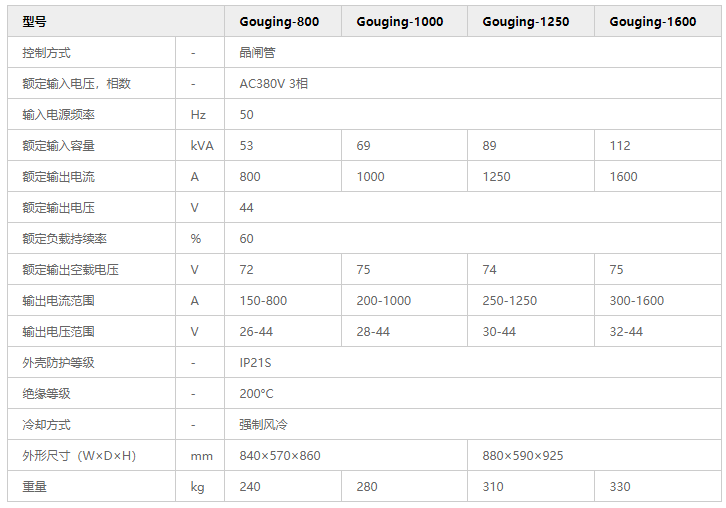The width and height of the screenshot is (726, 508).
Task: Select the 200°C insulation class cell
Action: (x=256, y=394)
